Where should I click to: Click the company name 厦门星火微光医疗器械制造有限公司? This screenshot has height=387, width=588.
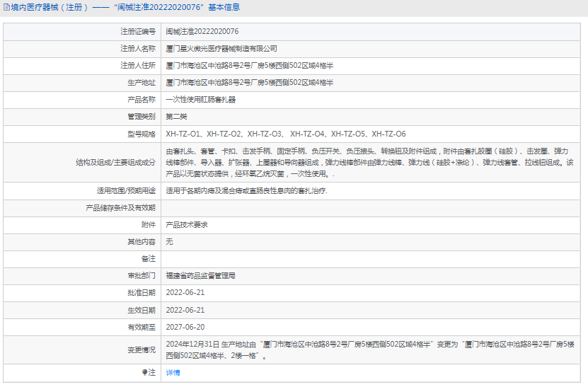(221, 48)
